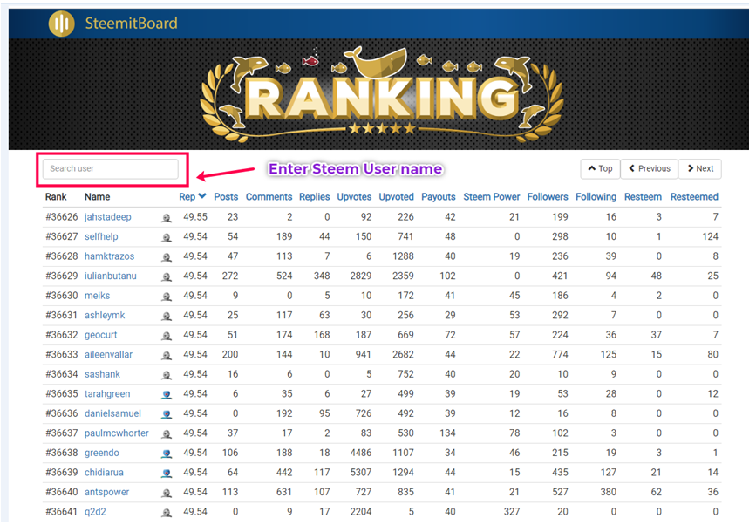The image size is (756, 532).
Task: Sort ranking by Steem Power column
Action: pos(492,197)
